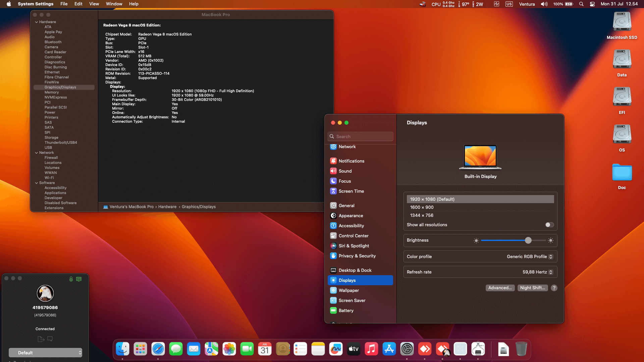This screenshot has height=362, width=644.
Task: Click the Displays help question mark button
Action: 554,288
